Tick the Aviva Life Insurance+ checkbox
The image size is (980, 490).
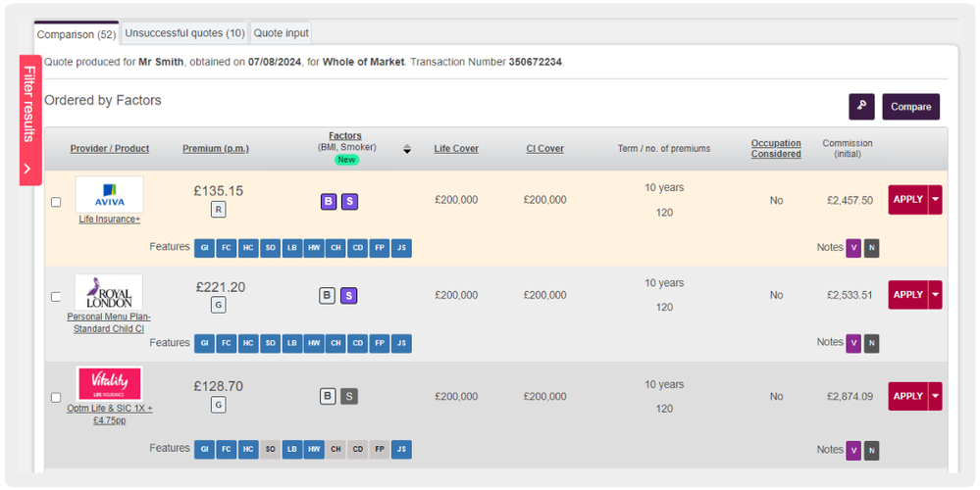pos(56,202)
